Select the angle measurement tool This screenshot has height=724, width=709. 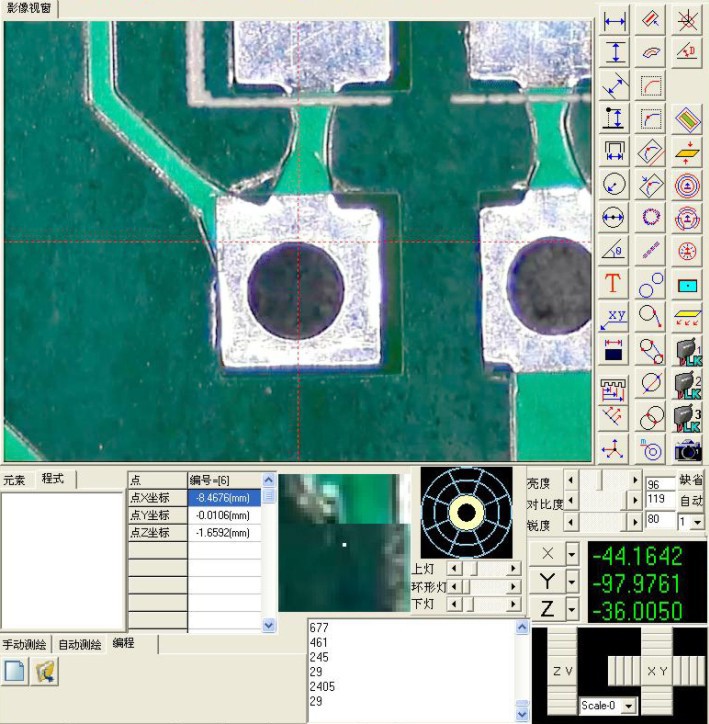tap(614, 250)
